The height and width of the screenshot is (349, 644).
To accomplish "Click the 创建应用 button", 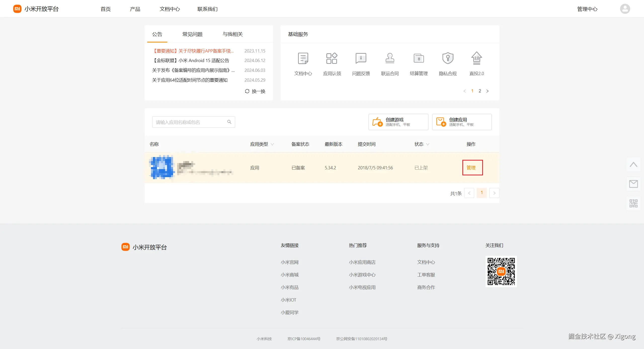I will pyautogui.click(x=462, y=122).
